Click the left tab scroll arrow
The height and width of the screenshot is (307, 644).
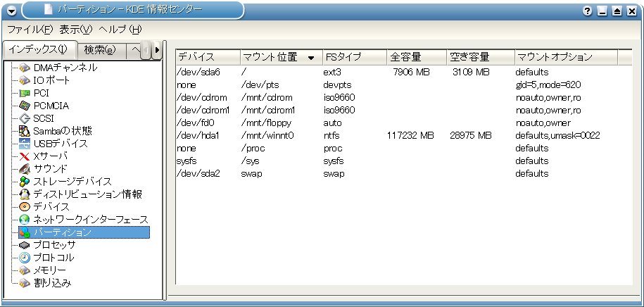[146, 50]
